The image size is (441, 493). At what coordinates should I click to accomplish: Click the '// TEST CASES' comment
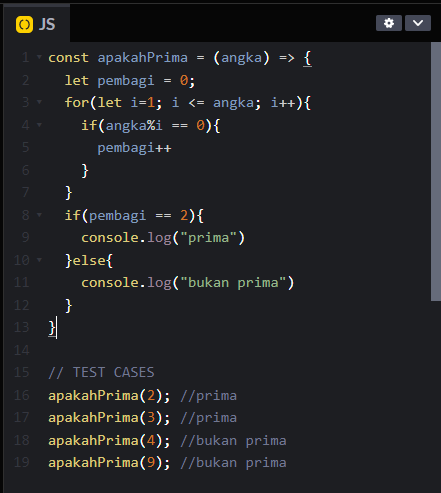101,372
